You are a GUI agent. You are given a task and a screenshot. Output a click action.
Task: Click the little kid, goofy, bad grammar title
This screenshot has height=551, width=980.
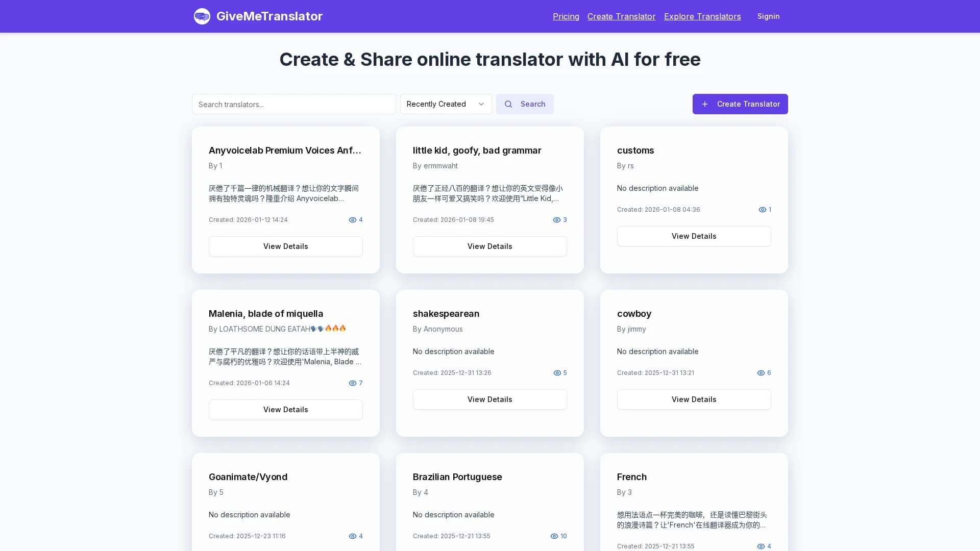click(477, 151)
